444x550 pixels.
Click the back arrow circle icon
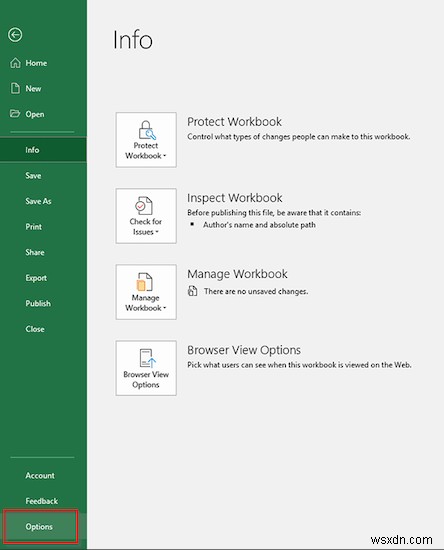click(x=15, y=35)
